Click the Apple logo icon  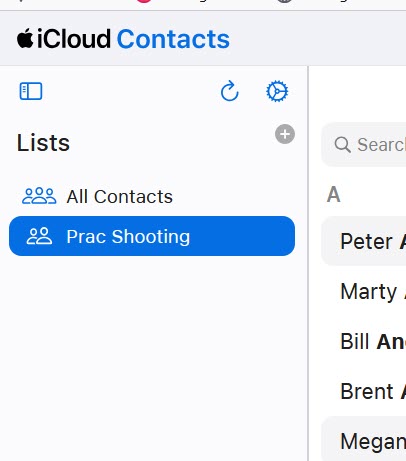coord(25,39)
